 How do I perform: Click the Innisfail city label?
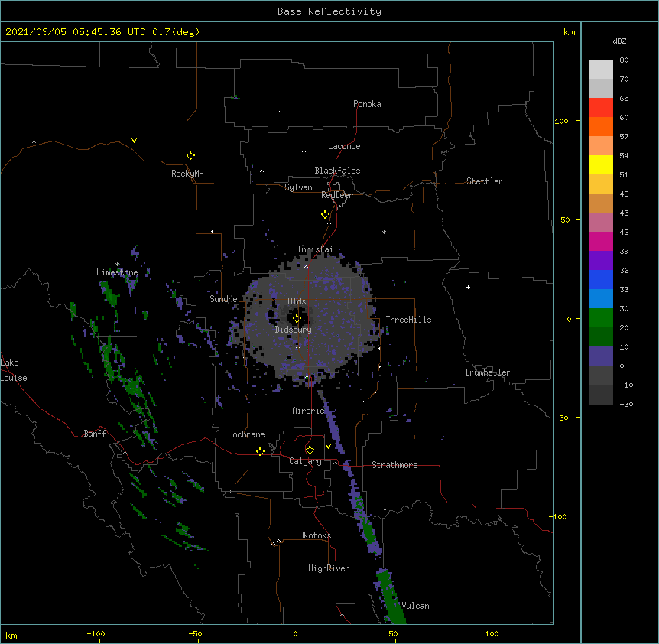tap(317, 249)
